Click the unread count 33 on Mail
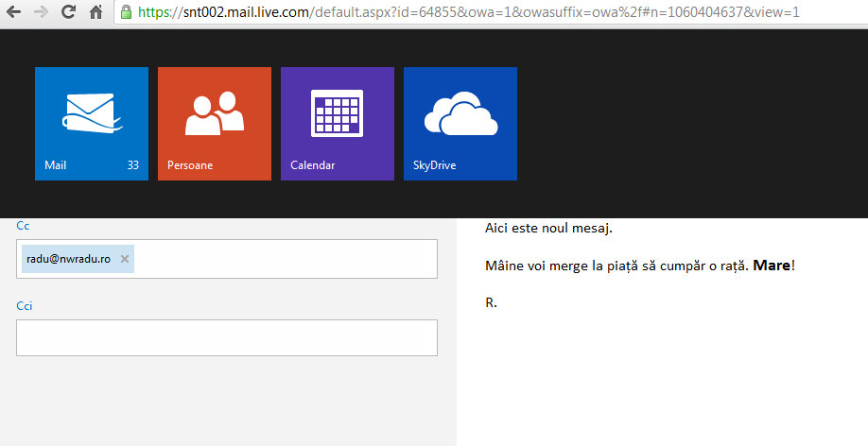868x446 pixels. pyautogui.click(x=132, y=165)
